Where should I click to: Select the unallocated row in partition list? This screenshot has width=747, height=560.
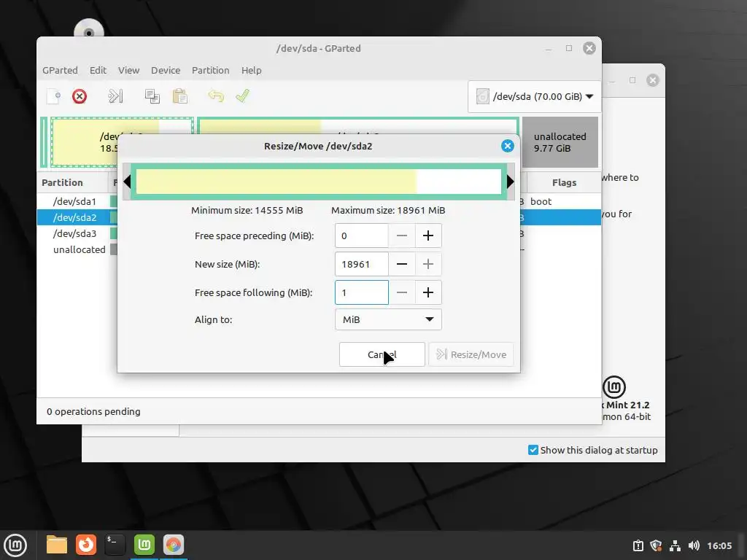(x=79, y=249)
